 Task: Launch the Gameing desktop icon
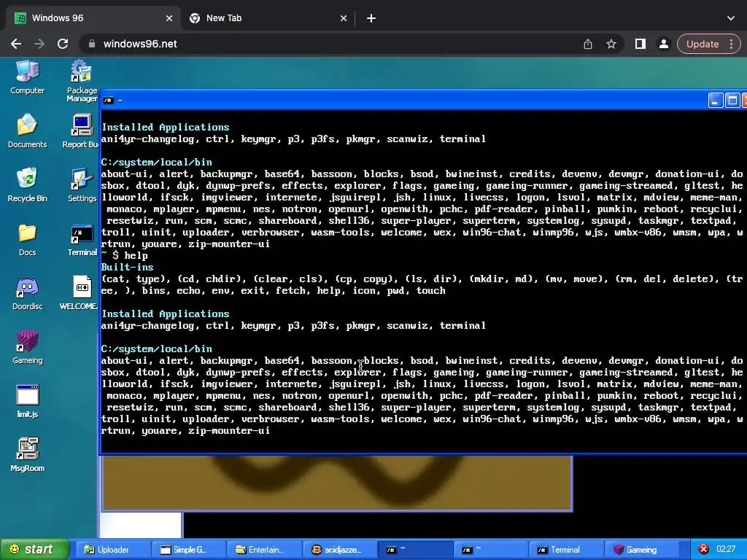27,347
